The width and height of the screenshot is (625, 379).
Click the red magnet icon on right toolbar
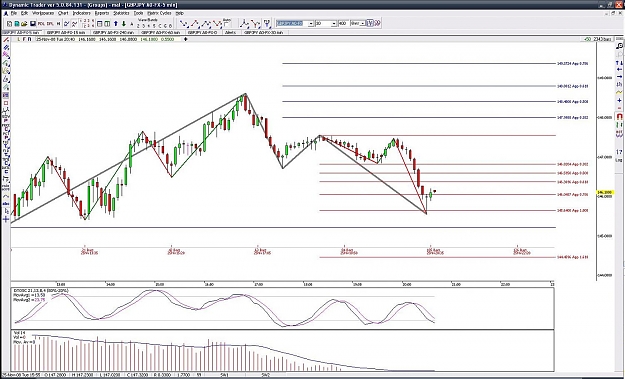tap(620, 116)
